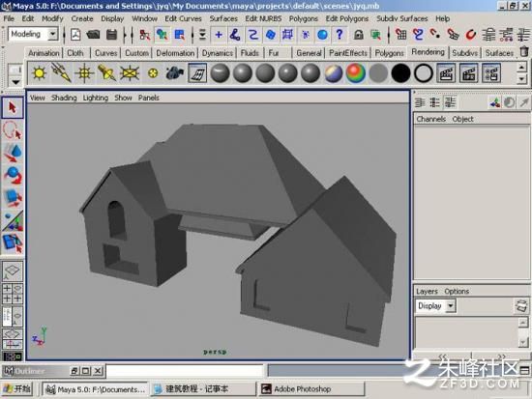The width and height of the screenshot is (532, 399).
Task: Open the Shading menu in the viewport
Action: tap(64, 98)
